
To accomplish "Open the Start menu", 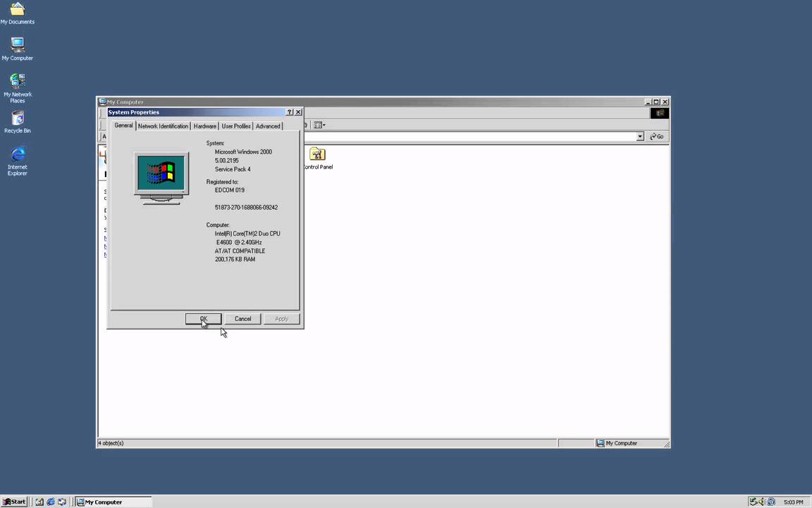I will (15, 502).
